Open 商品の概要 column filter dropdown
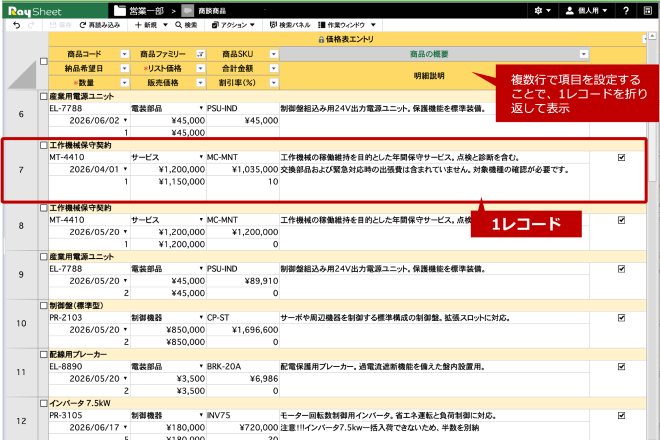Screen dimensions: 660x440 (583, 54)
